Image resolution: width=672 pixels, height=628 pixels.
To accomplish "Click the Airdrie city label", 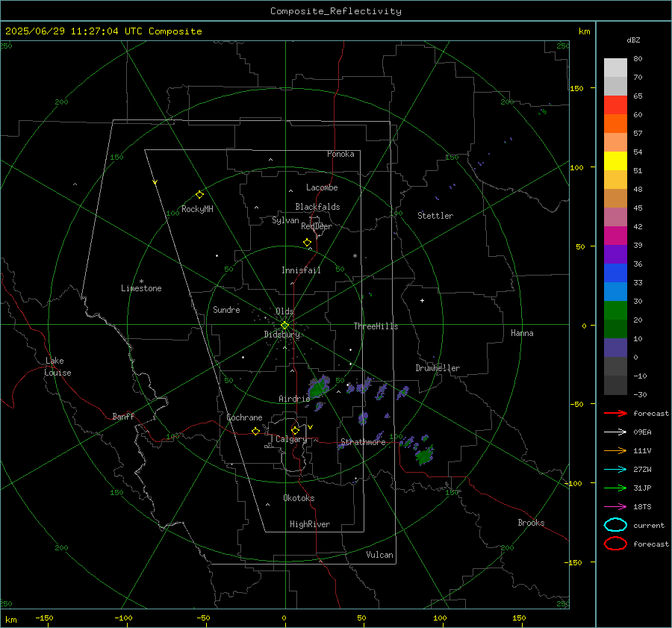I will pyautogui.click(x=294, y=399).
